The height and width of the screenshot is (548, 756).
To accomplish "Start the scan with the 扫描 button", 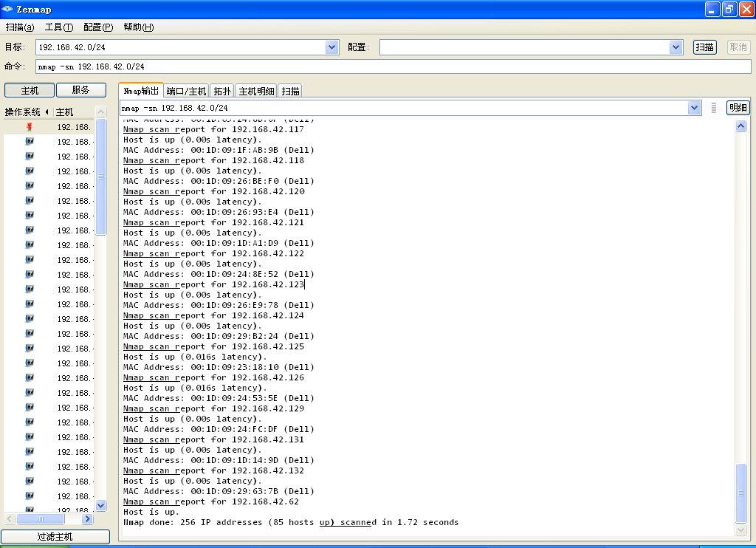I will [705, 47].
